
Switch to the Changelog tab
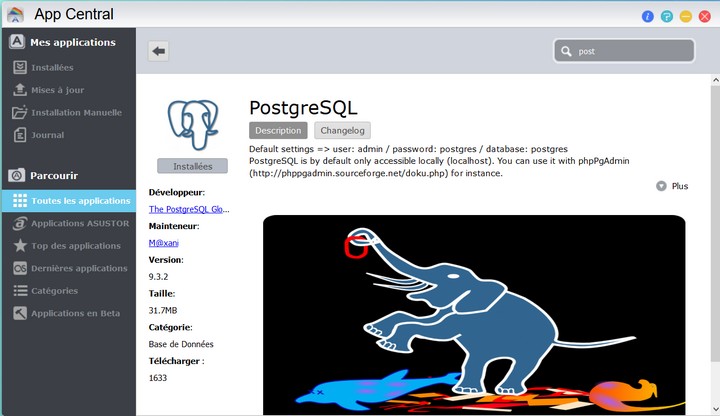tap(343, 130)
